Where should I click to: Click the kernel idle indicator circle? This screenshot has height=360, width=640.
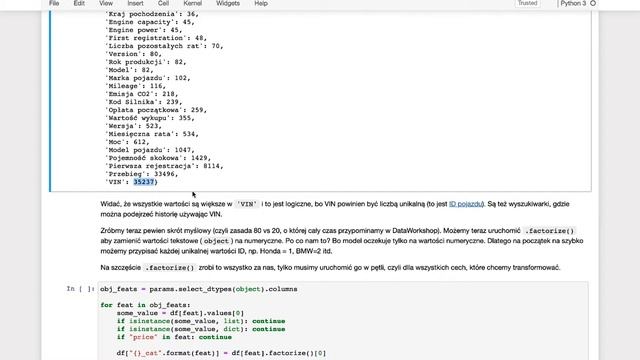(x=593, y=3)
